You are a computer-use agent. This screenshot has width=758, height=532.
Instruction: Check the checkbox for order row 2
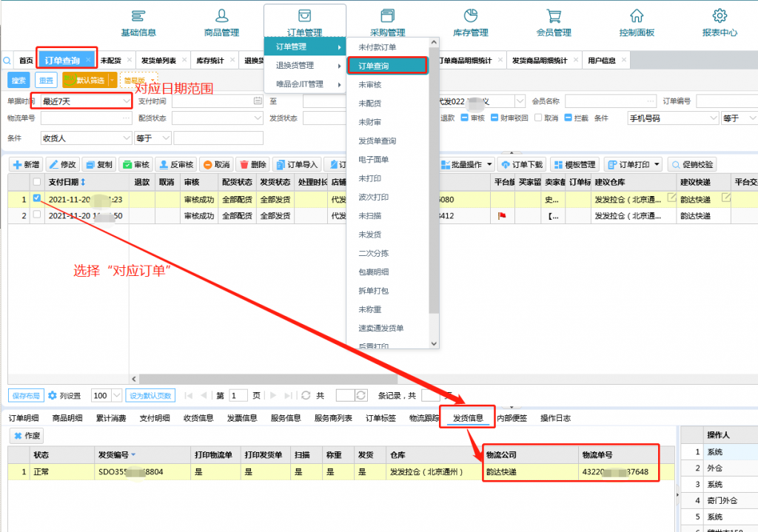pyautogui.click(x=37, y=215)
